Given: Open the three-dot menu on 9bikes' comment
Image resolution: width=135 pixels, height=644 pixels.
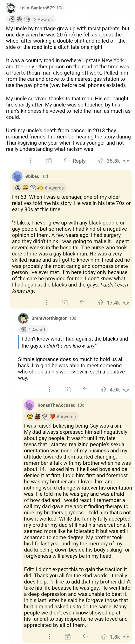Looking at the screenshot, I should click(x=47, y=303).
